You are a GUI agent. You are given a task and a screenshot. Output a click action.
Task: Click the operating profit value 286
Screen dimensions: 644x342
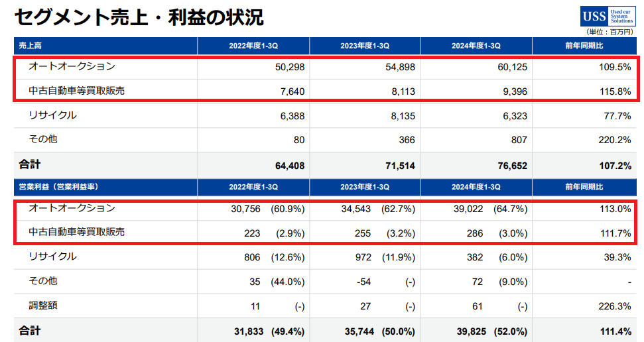click(475, 233)
